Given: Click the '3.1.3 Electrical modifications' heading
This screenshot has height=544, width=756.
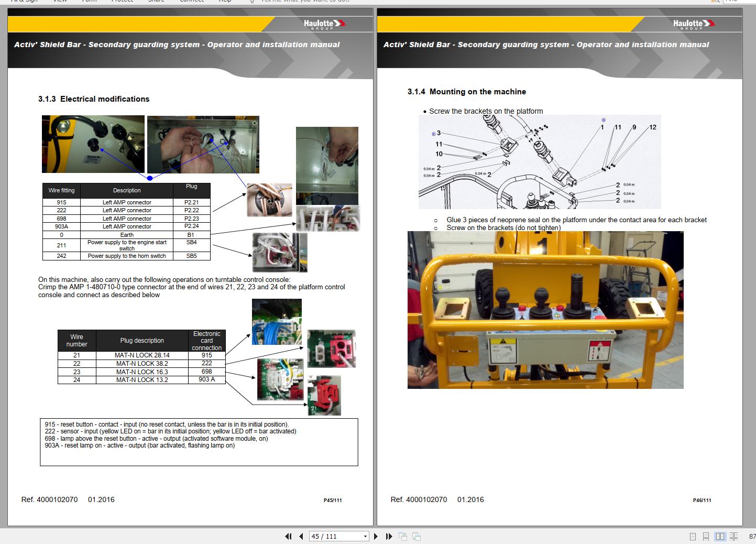Looking at the screenshot, I should pyautogui.click(x=94, y=99).
